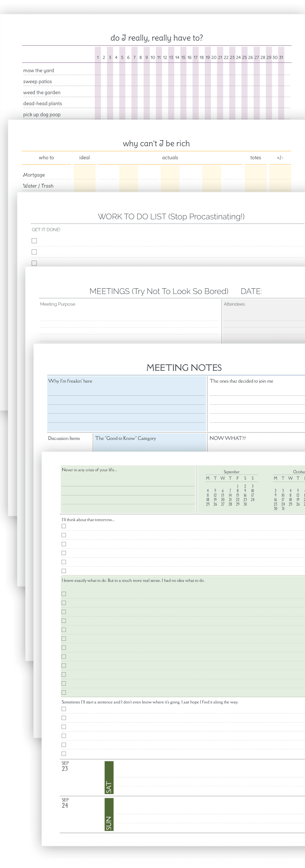Screen dimensions: 305x868
Task: Click the "totes" column header
Action: pos(256,158)
